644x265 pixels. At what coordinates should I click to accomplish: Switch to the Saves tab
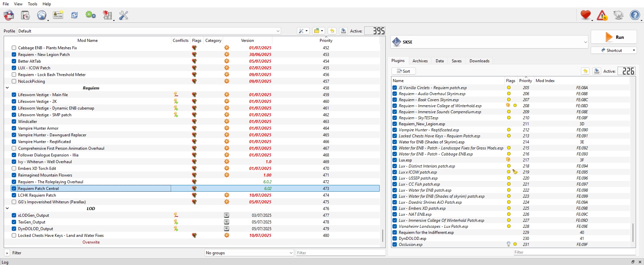(x=457, y=61)
